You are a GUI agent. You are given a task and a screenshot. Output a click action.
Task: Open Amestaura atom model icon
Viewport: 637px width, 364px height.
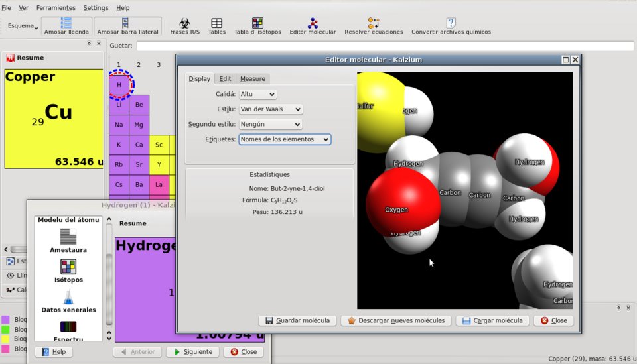(68, 241)
